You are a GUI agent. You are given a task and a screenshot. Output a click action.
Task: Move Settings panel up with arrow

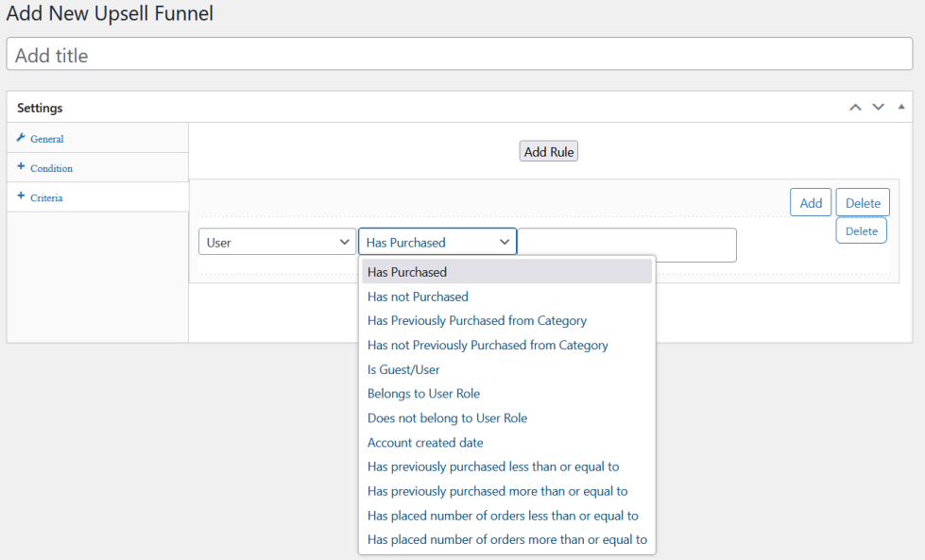click(855, 108)
